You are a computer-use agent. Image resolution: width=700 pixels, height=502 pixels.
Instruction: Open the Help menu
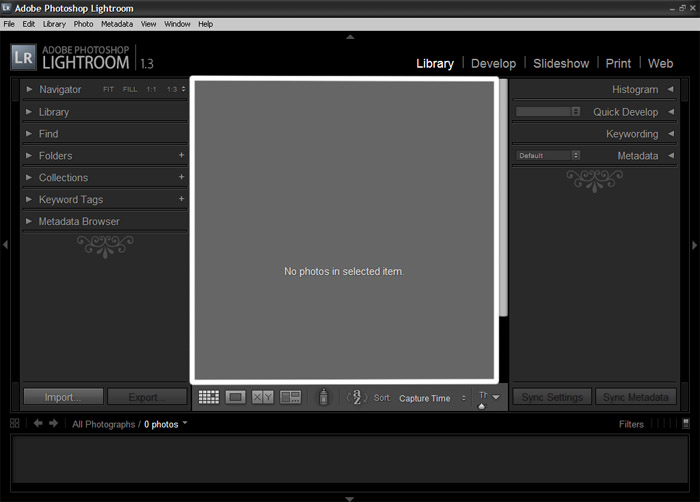[x=205, y=24]
